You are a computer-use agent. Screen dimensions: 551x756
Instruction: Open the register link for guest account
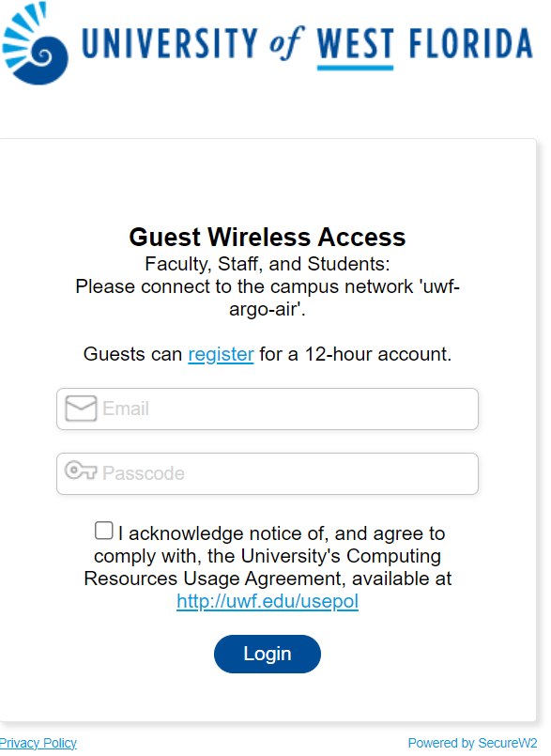coord(221,354)
